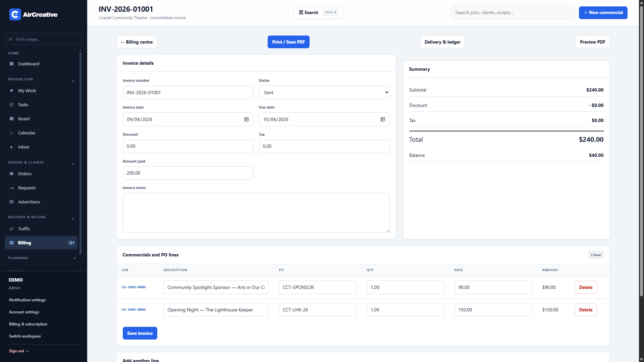Click Preview PDF button
Image resolution: width=644 pixels, height=362 pixels.
coord(593,42)
